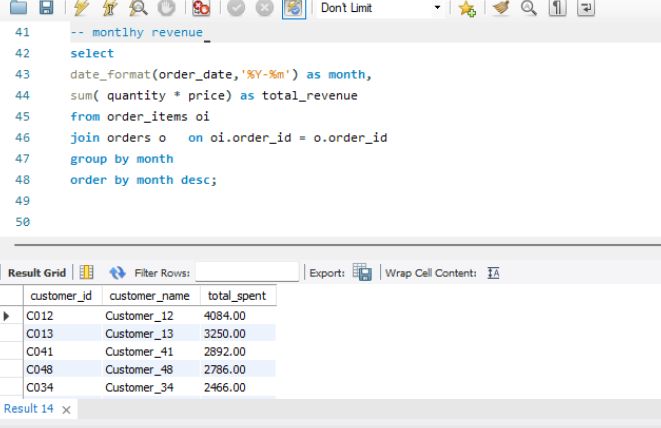Sort by total_spent column header
The height and width of the screenshot is (428, 661).
click(x=238, y=296)
